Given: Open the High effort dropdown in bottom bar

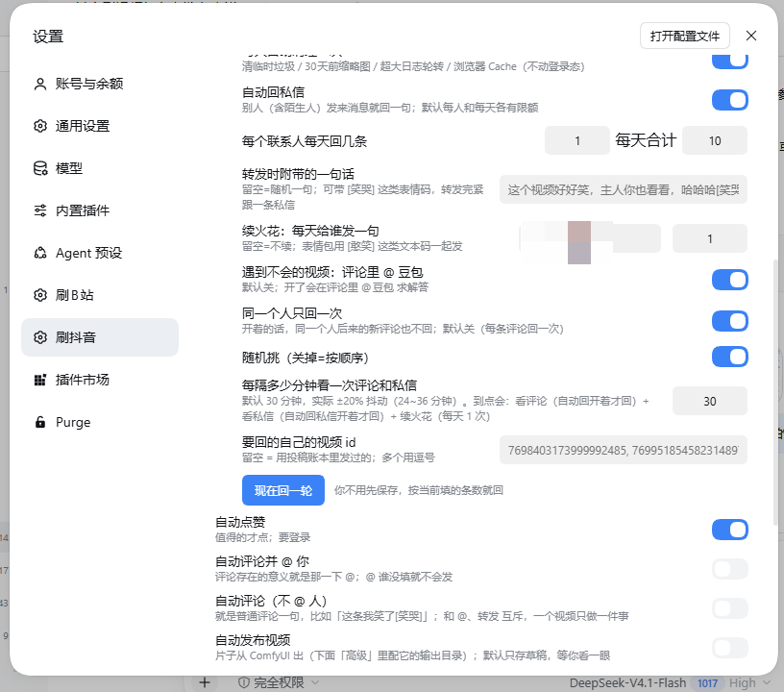Looking at the screenshot, I should pos(749,683).
